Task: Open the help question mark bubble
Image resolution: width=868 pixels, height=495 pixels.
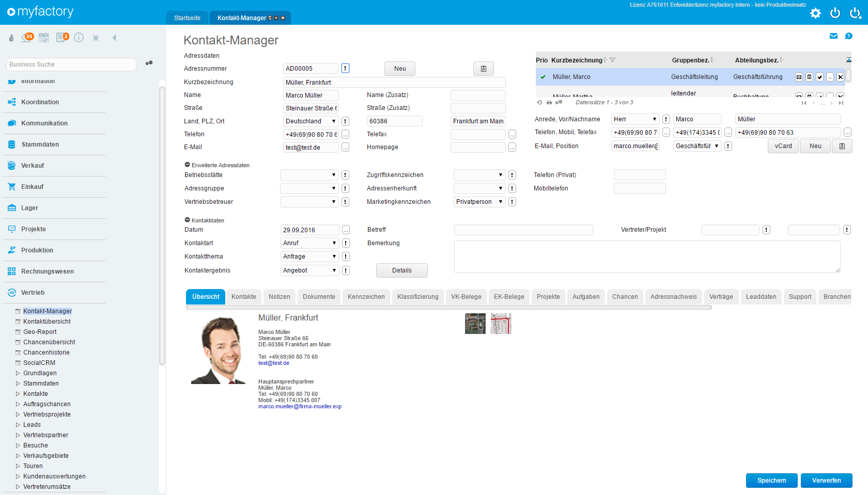Action: (848, 36)
